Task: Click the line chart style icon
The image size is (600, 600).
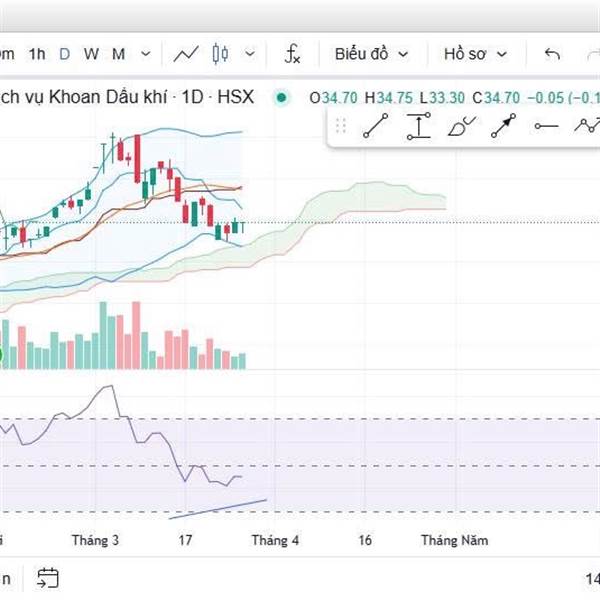Action: click(x=186, y=54)
